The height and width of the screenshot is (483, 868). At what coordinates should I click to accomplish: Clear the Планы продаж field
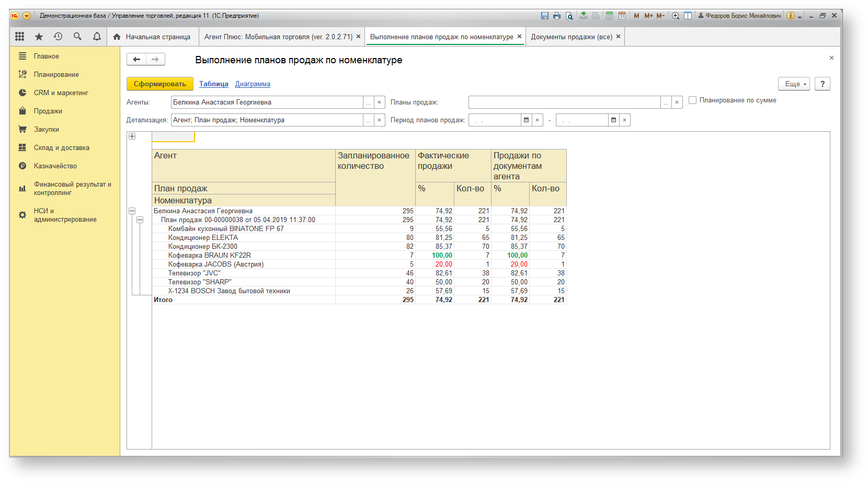[x=677, y=102]
